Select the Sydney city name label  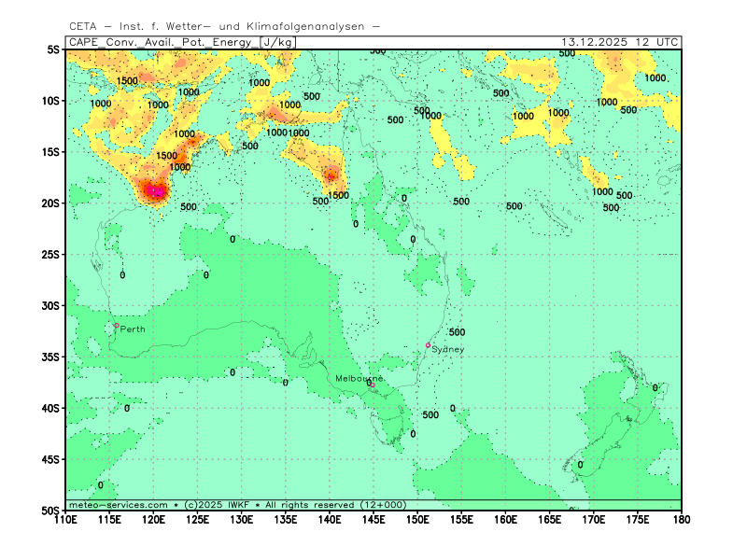click(x=448, y=349)
